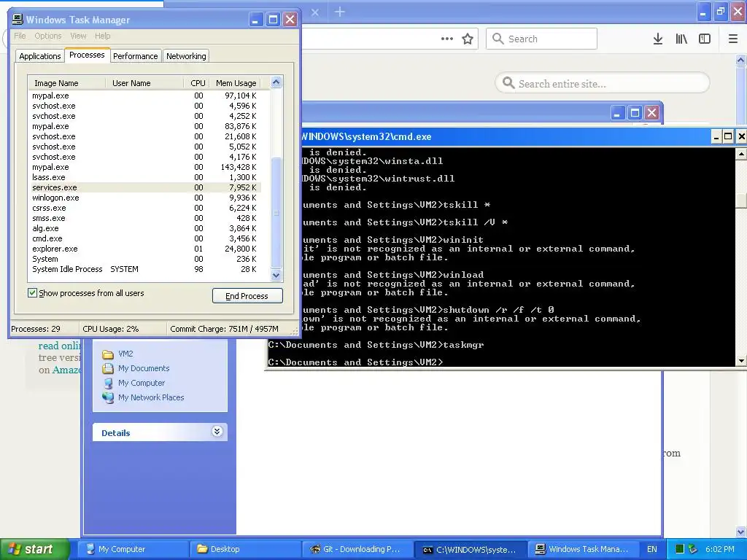Select the Processes tab
The width and height of the screenshot is (747, 560).
[87, 55]
